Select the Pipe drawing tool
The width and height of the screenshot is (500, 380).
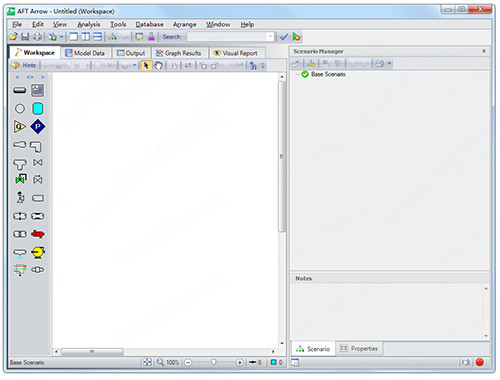coord(20,90)
